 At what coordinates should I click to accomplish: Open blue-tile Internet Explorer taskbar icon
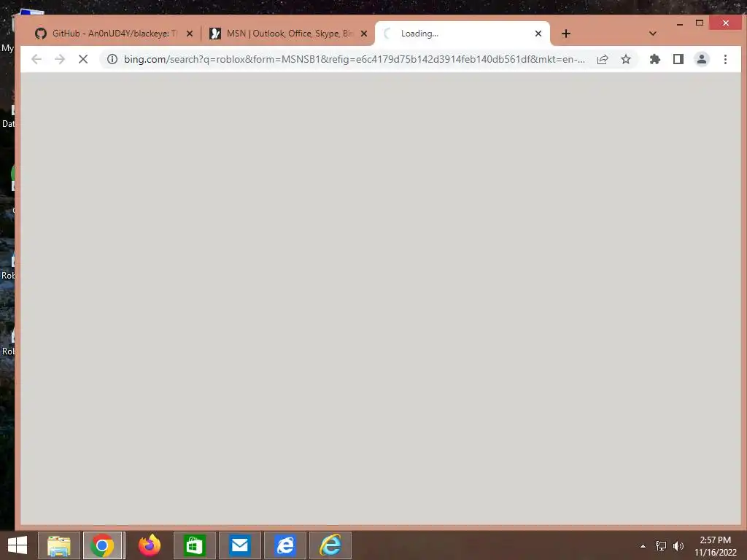285,545
